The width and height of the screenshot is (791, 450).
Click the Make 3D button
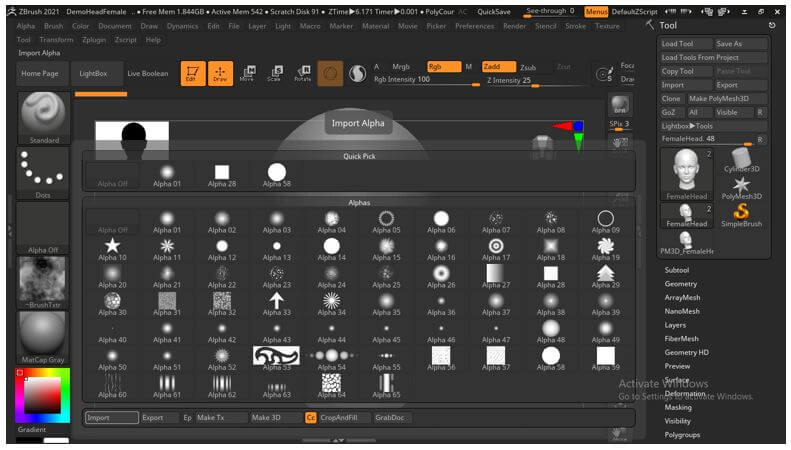(x=276, y=418)
